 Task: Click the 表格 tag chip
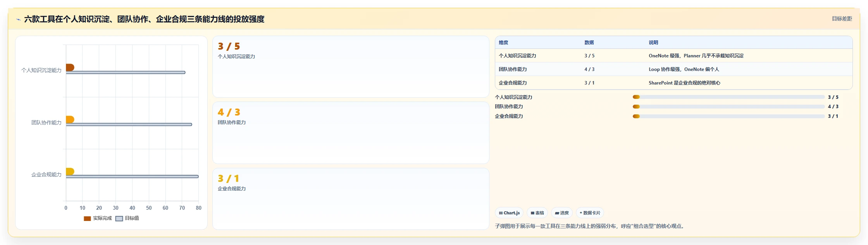[x=537, y=213]
